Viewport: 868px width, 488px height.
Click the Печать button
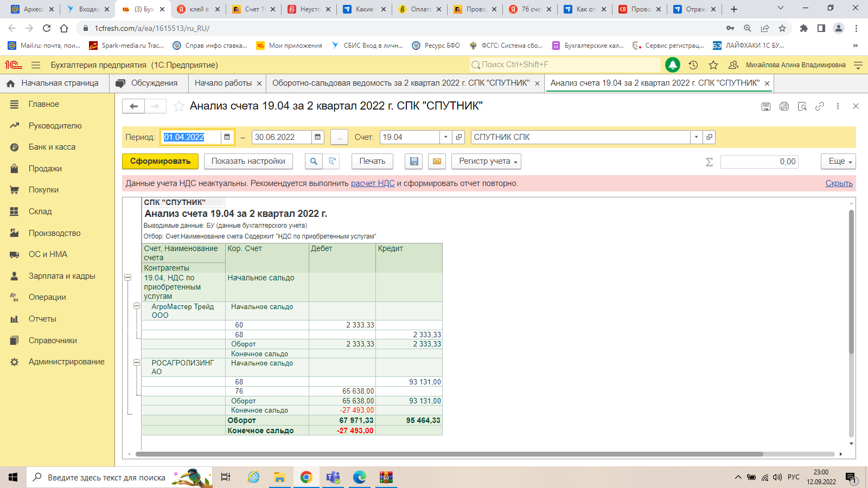pos(372,161)
